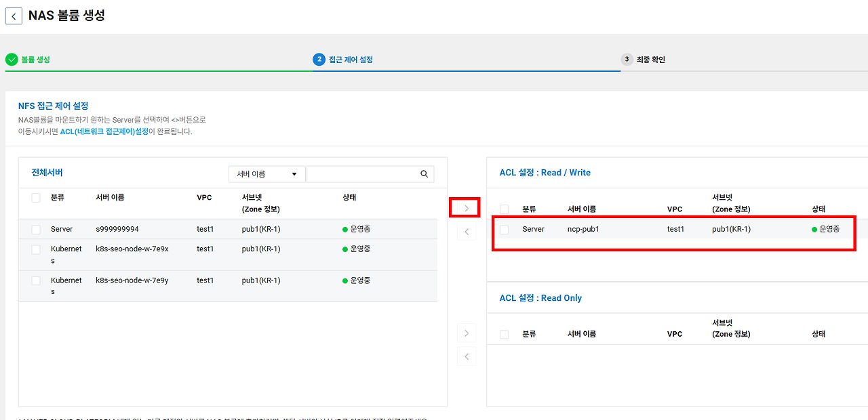Click the green check on 볼륨 생성 step

(12, 60)
